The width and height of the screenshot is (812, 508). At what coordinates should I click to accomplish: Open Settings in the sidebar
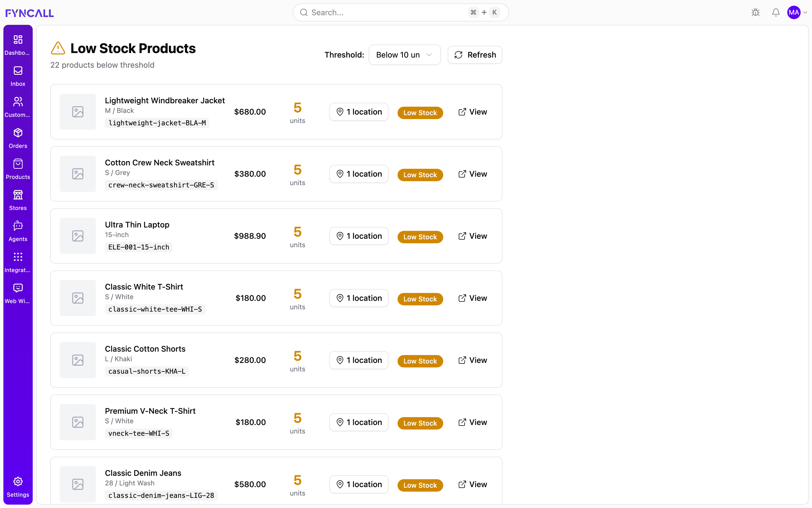click(18, 487)
